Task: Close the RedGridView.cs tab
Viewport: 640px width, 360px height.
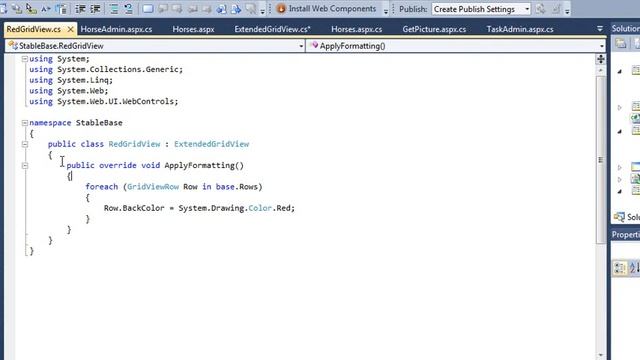Action: (71, 29)
